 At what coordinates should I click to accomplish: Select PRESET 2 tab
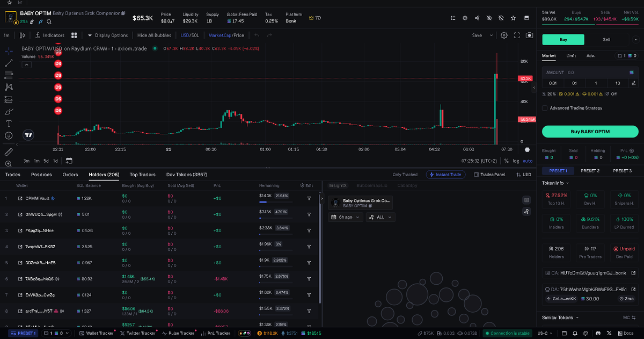pos(590,170)
